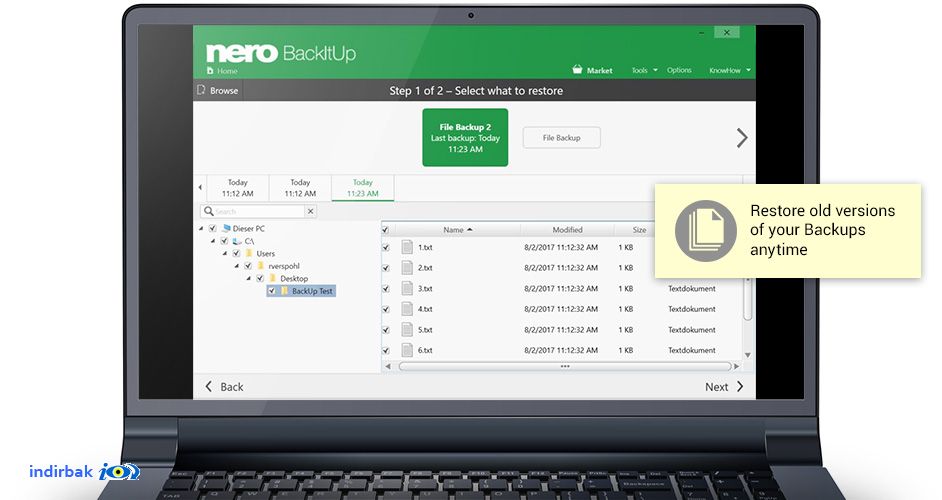This screenshot has height=500, width=942.
Task: Uncheck the 4.txt checkbox
Action: click(x=386, y=309)
